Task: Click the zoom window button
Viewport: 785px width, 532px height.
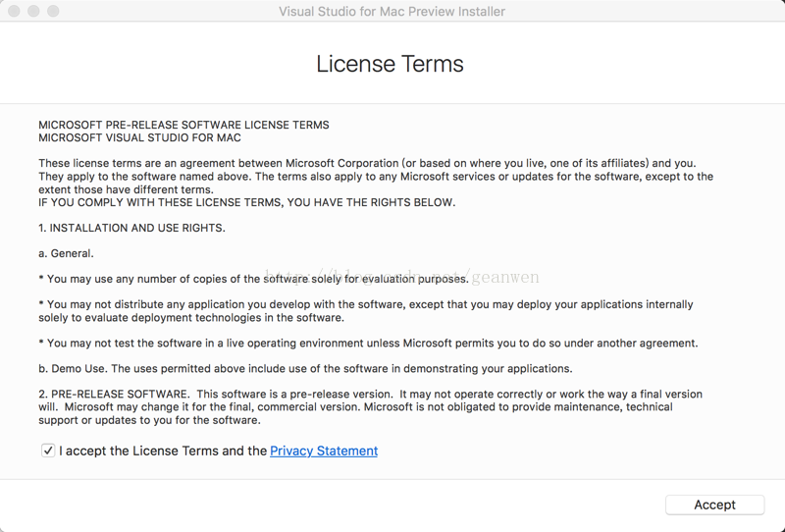Action: (53, 11)
